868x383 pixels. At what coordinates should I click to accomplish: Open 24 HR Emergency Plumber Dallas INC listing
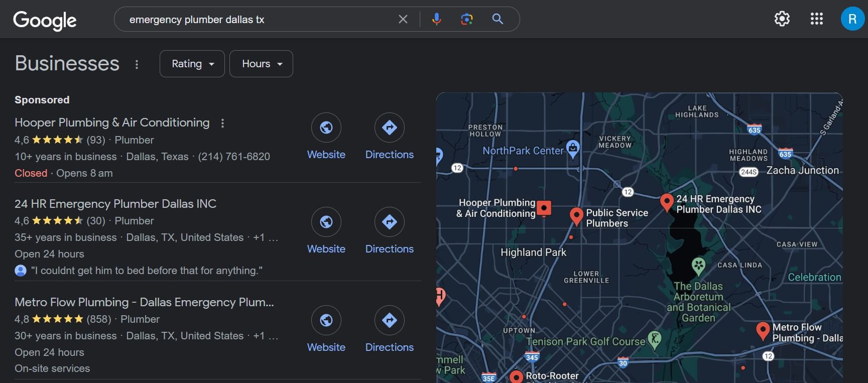[x=115, y=204]
